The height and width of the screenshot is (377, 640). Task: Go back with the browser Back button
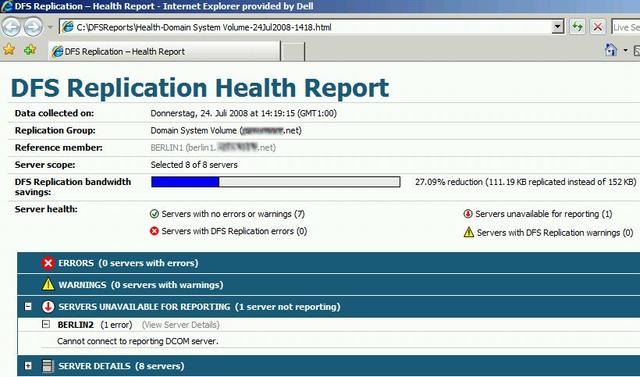[11, 27]
